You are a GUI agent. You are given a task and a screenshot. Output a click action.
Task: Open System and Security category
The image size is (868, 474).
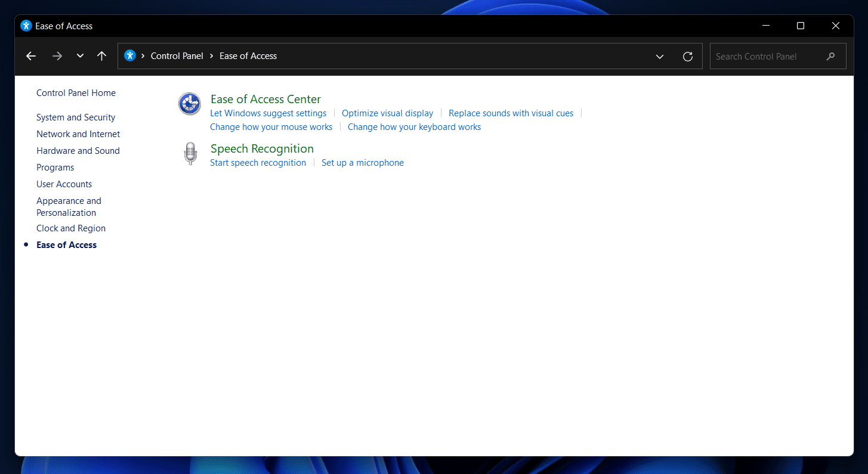tap(76, 117)
